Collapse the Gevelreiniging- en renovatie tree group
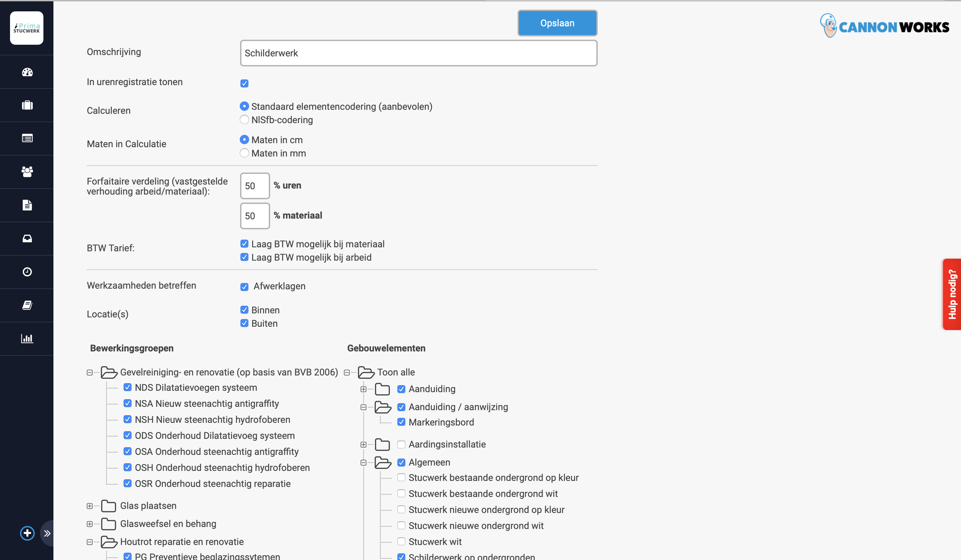This screenshot has height=560, width=961. 89,372
